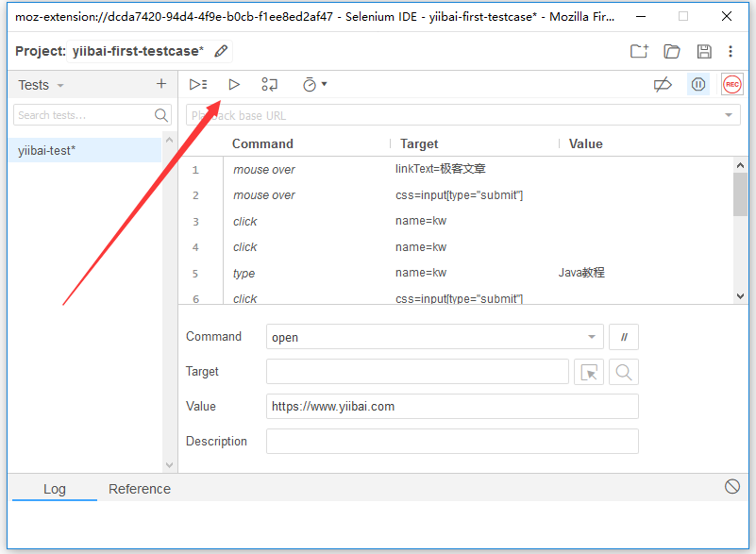This screenshot has width=756, height=554.
Task: Run the current test
Action: click(x=234, y=84)
